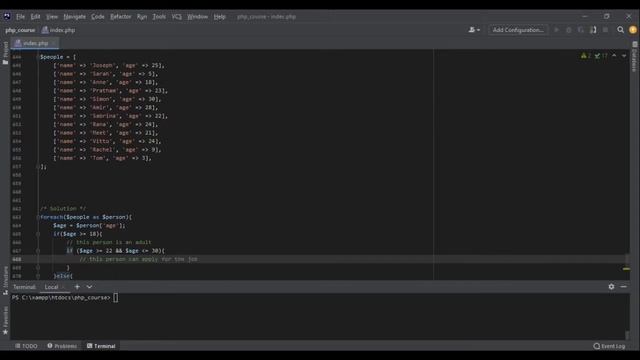Open the Structure tool window sidebar button
This screenshot has height=360, width=640.
point(5,281)
